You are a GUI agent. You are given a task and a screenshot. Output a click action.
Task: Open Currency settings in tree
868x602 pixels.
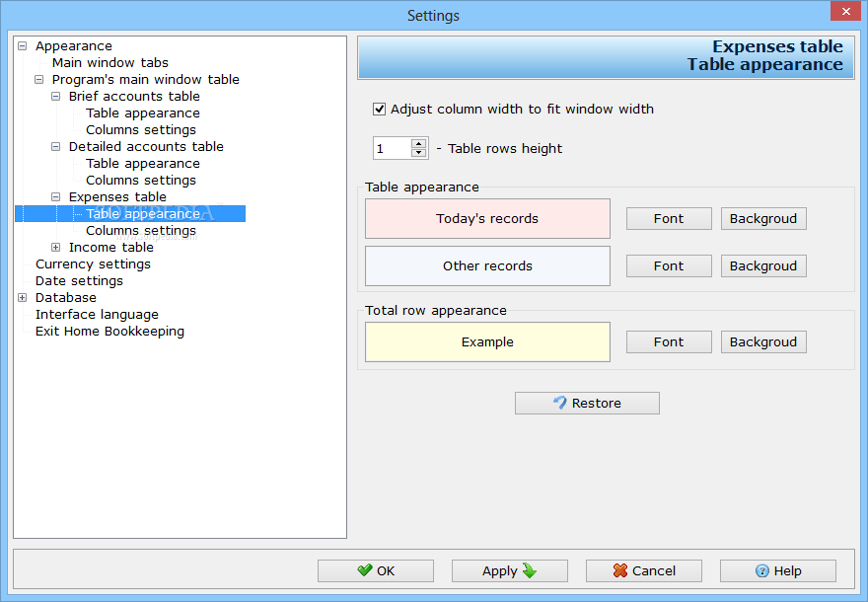(93, 264)
